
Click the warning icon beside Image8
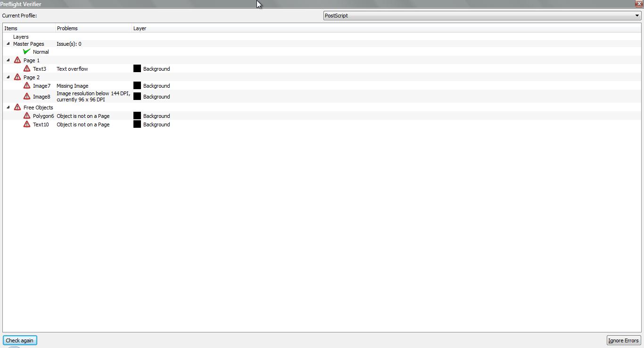(27, 96)
